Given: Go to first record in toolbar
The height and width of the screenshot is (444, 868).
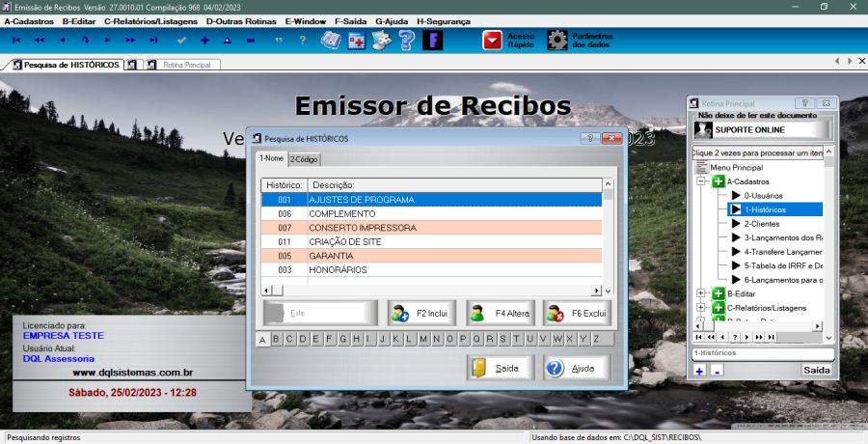Looking at the screenshot, I should coord(15,41).
